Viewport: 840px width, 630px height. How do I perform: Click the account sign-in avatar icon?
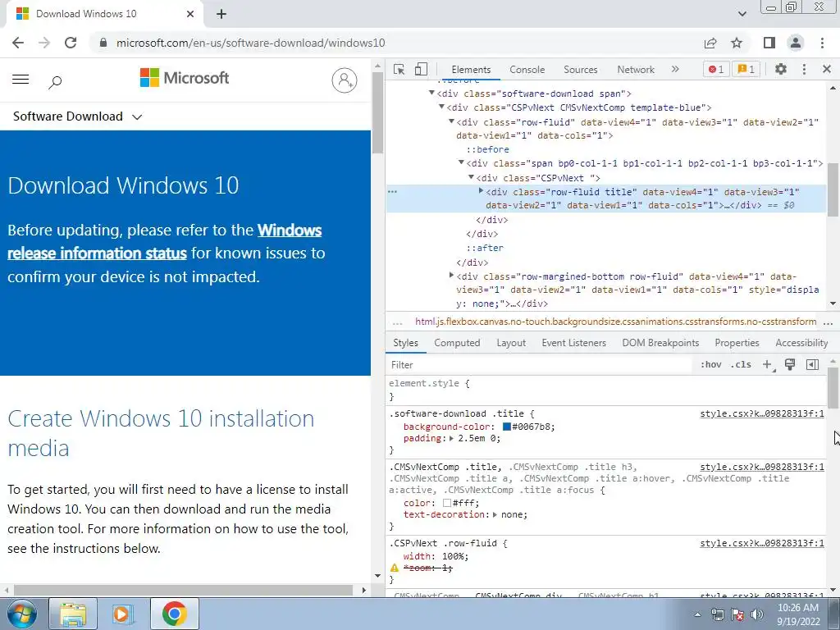point(345,80)
